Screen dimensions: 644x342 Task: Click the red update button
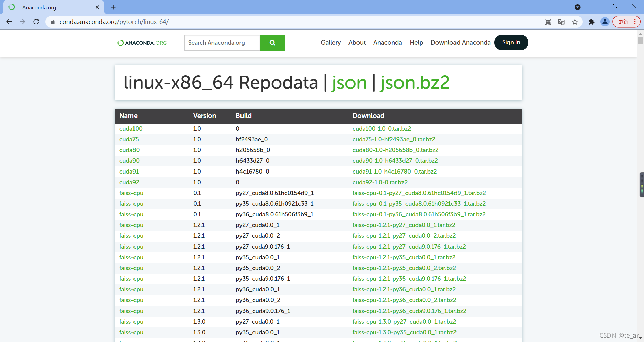627,22
